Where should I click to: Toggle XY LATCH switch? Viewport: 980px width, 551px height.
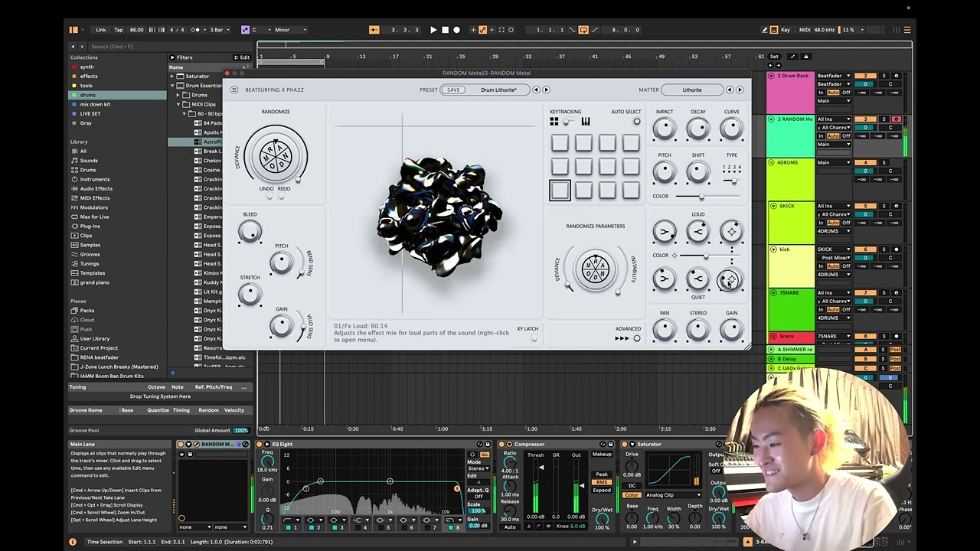pyautogui.click(x=534, y=338)
